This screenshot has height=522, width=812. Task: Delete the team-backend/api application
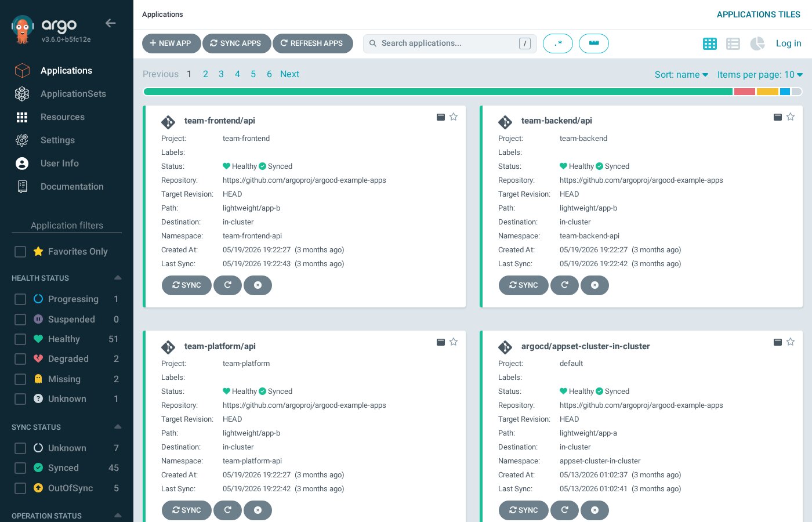pyautogui.click(x=595, y=285)
